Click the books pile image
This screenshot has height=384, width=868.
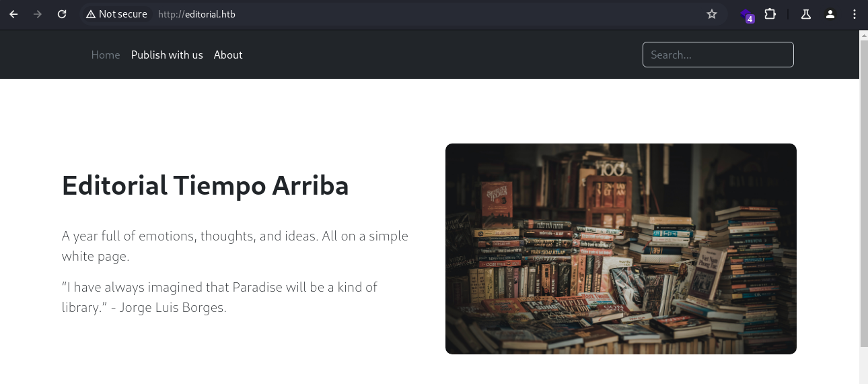click(621, 249)
